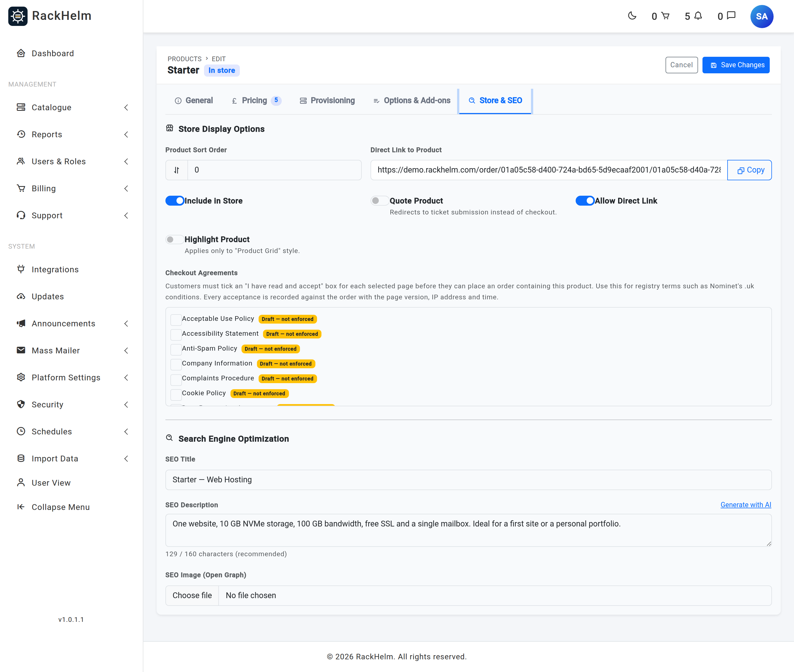Enable the Highlight Product switch
Viewport: 794px width, 672px height.
click(x=175, y=239)
